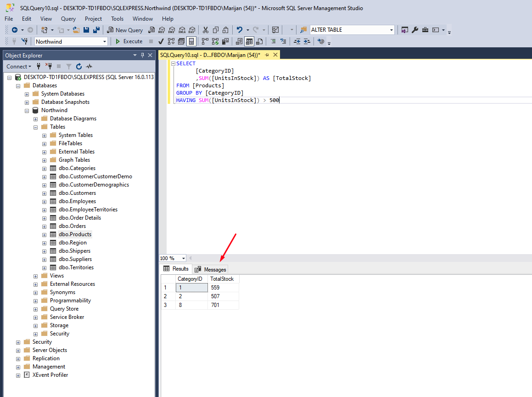Viewport: 532px width, 397px height.
Task: Click the Open File folder icon
Action: (x=76, y=30)
